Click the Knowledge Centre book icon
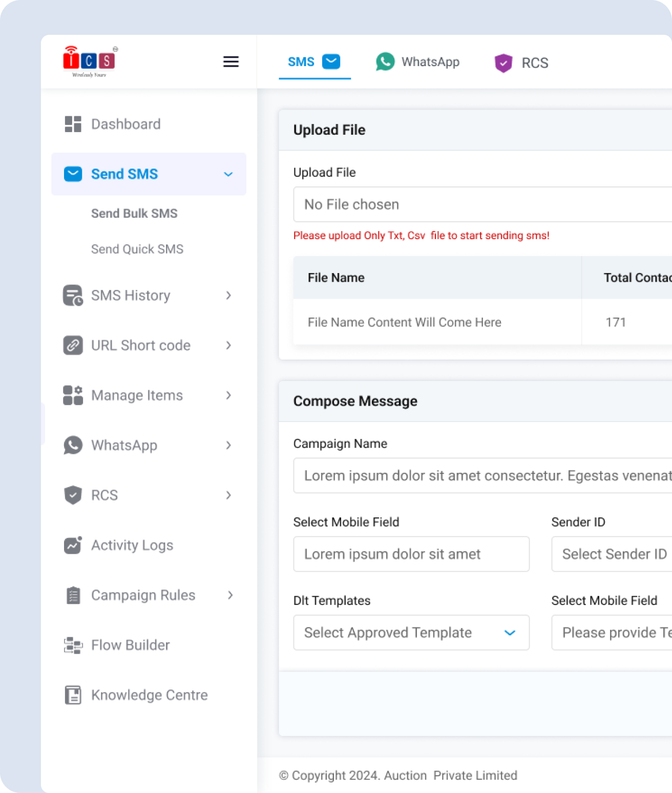Screen dimensions: 672x793 73,695
